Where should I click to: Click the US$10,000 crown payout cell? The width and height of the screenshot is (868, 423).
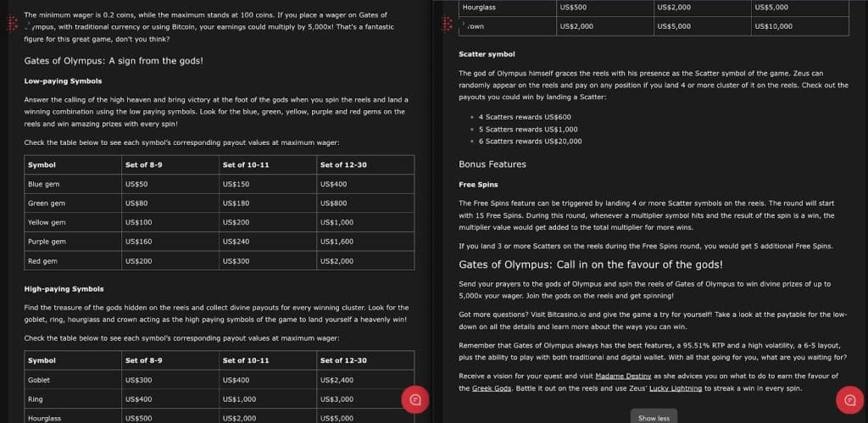773,26
